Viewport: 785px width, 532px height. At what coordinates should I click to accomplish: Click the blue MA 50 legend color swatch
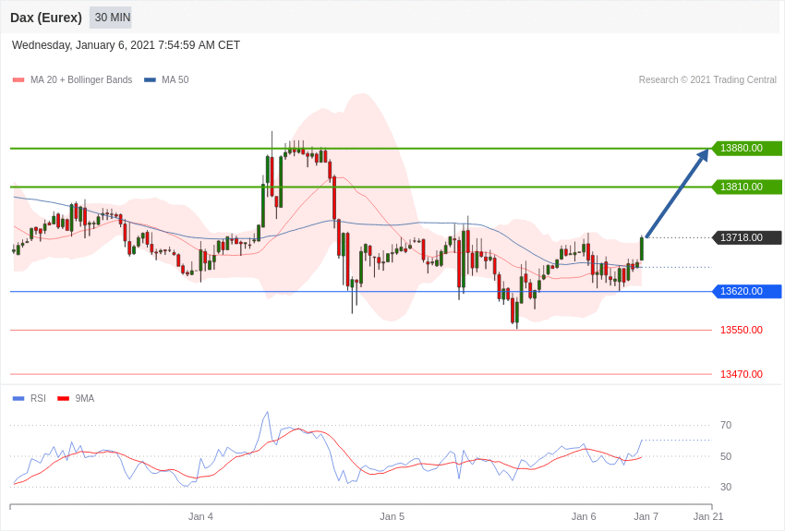click(150, 80)
